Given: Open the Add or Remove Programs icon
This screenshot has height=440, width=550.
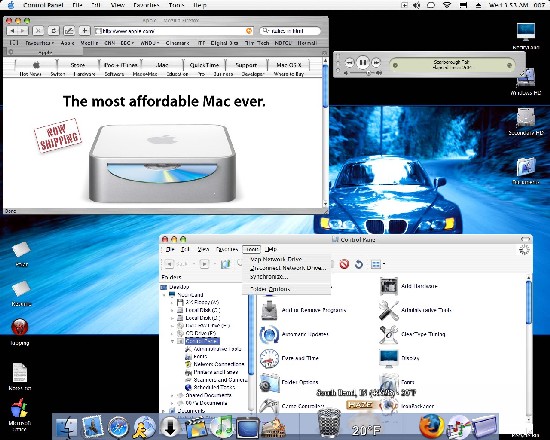Looking at the screenshot, I should point(269,310).
